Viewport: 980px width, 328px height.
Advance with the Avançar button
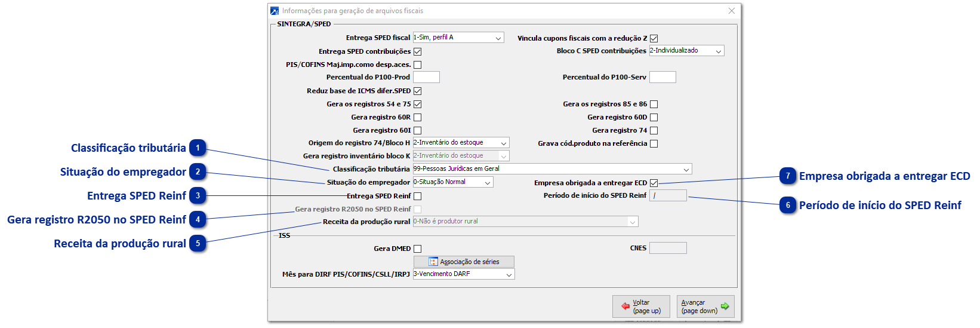point(705,306)
